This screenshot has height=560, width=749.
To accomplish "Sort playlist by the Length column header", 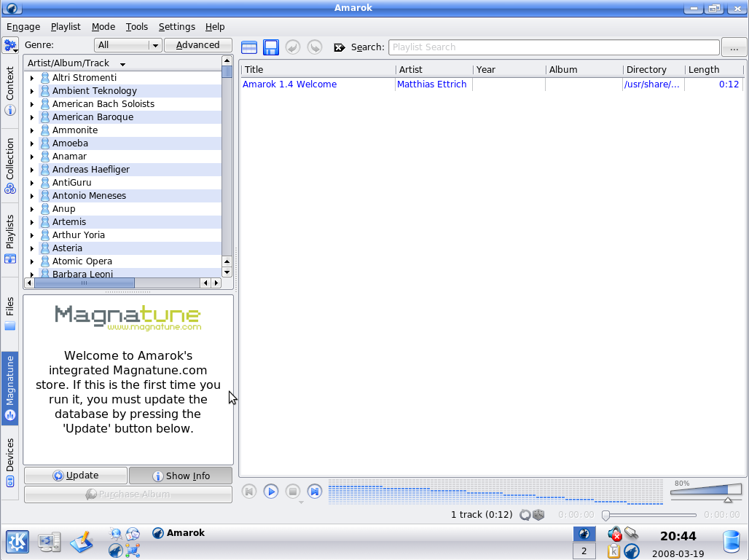I will 713,70.
